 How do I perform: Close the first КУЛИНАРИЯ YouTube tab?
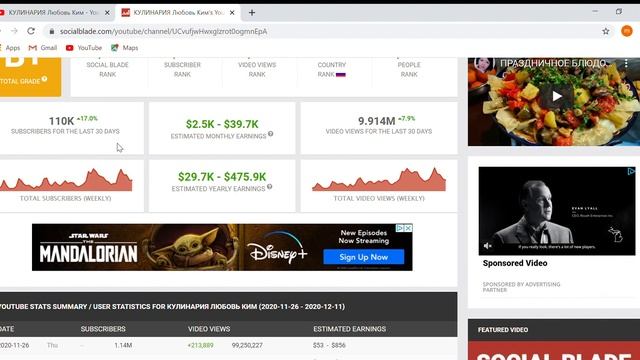(x=107, y=13)
